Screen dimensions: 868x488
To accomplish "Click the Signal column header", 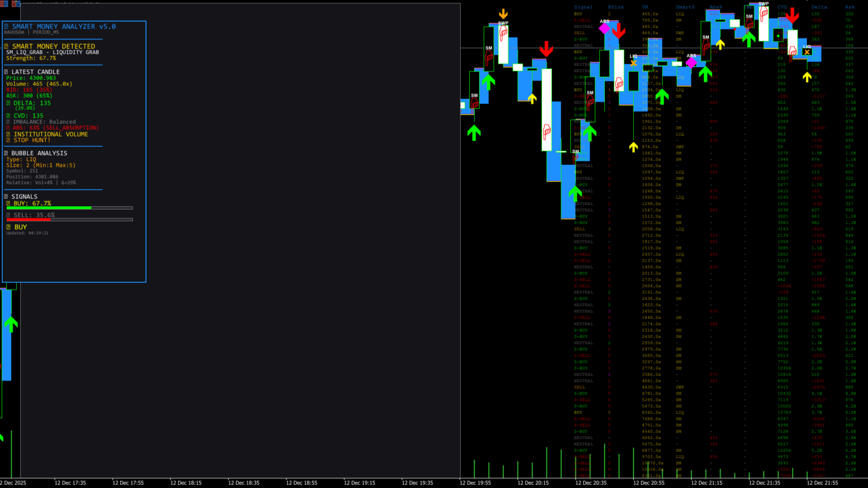I will point(583,7).
